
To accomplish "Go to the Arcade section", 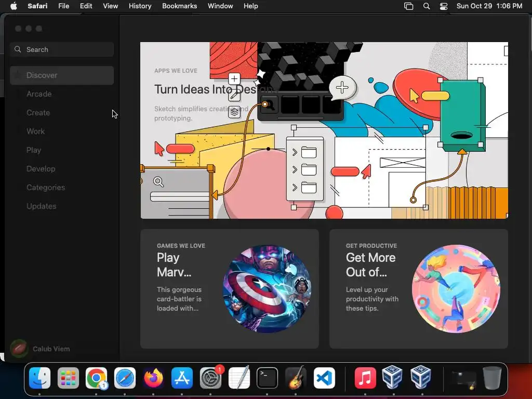I will click(62, 94).
